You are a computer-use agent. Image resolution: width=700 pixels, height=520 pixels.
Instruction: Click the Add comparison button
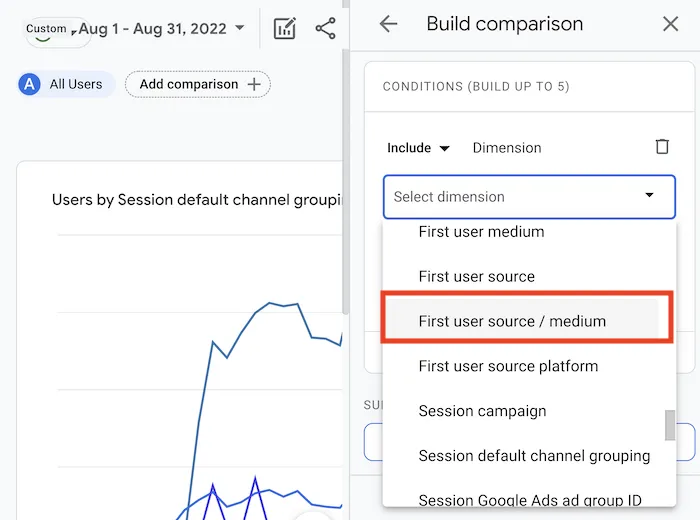pos(197,84)
